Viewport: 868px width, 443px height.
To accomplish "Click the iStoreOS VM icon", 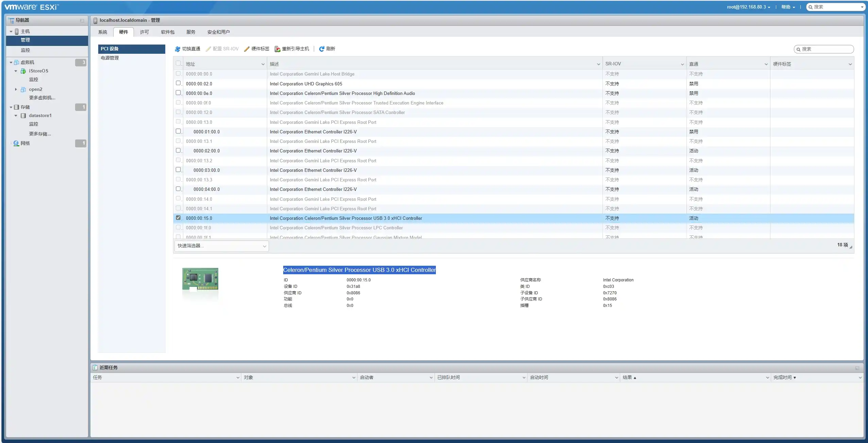I will (x=23, y=71).
